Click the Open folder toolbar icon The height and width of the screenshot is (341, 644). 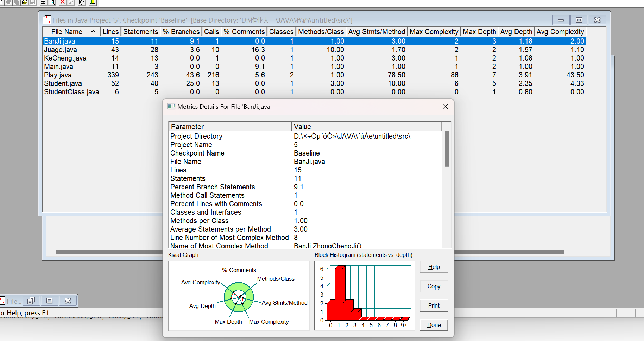click(x=25, y=2)
